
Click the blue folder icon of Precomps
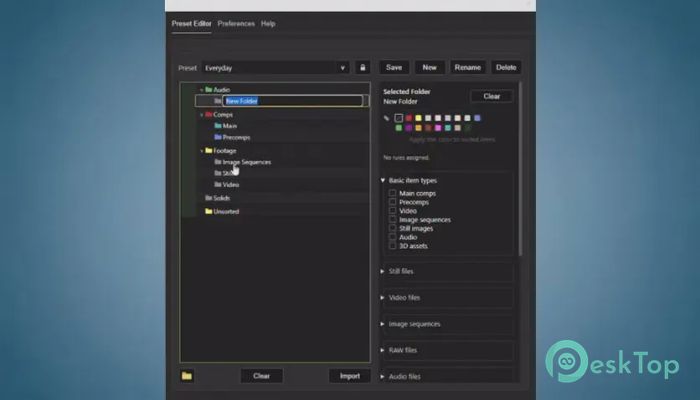point(218,137)
